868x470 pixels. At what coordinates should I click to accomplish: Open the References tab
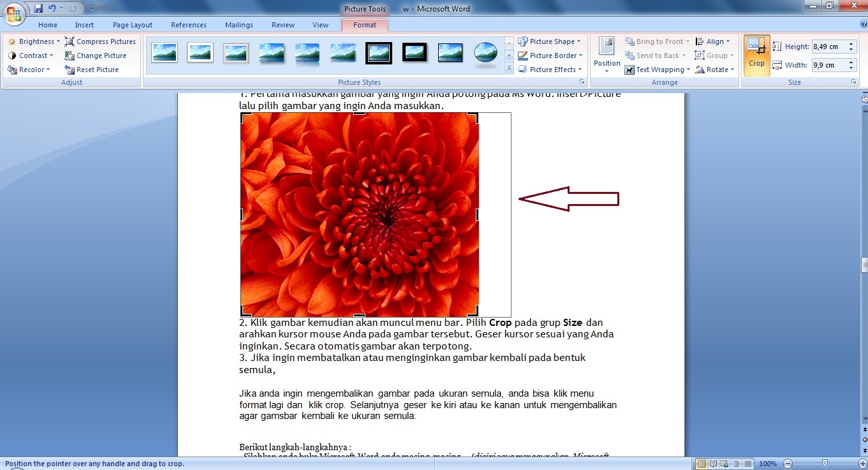coord(189,25)
